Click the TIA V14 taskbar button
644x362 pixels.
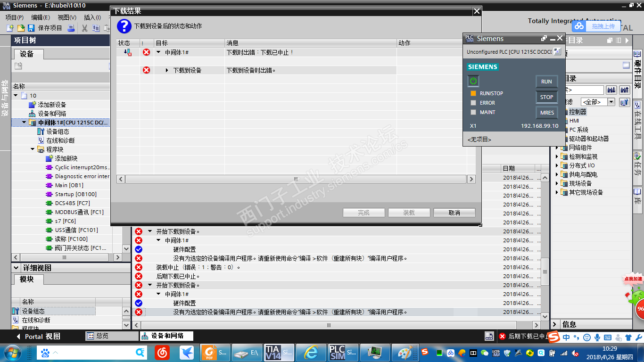tap(279, 352)
